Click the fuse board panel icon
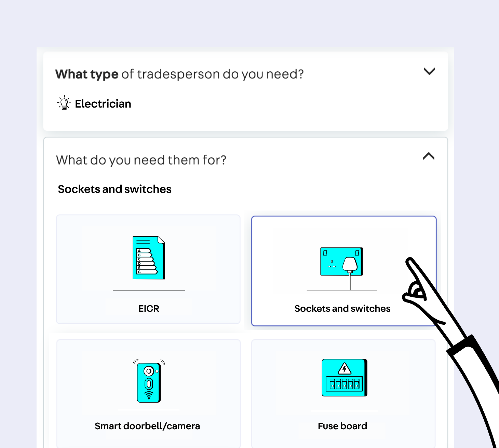Image resolution: width=499 pixels, height=448 pixels. point(344,378)
